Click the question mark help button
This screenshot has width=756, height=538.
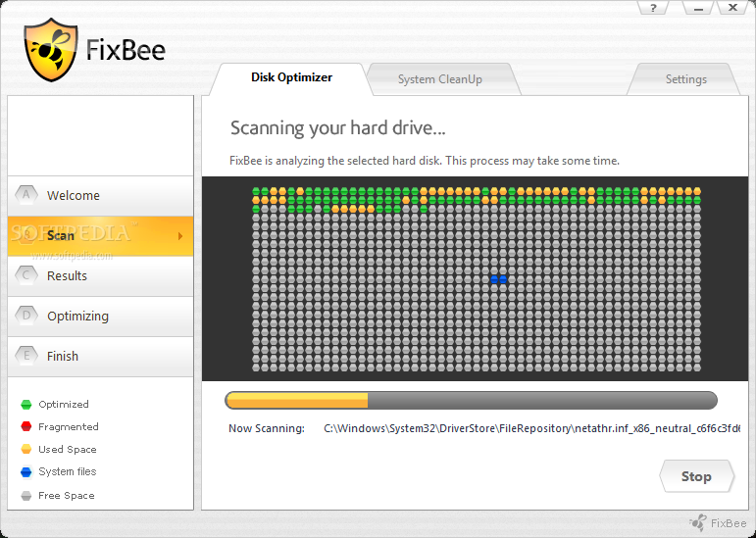click(x=653, y=8)
